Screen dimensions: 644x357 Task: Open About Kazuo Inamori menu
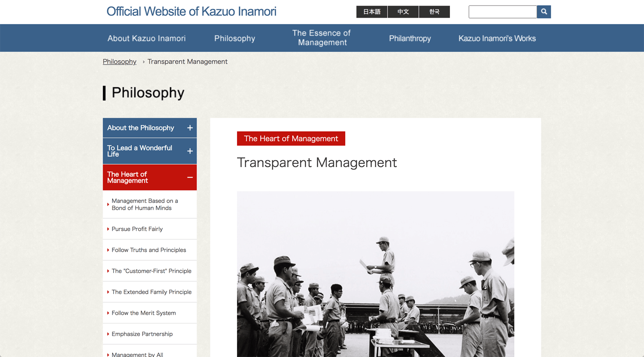pyautogui.click(x=146, y=38)
